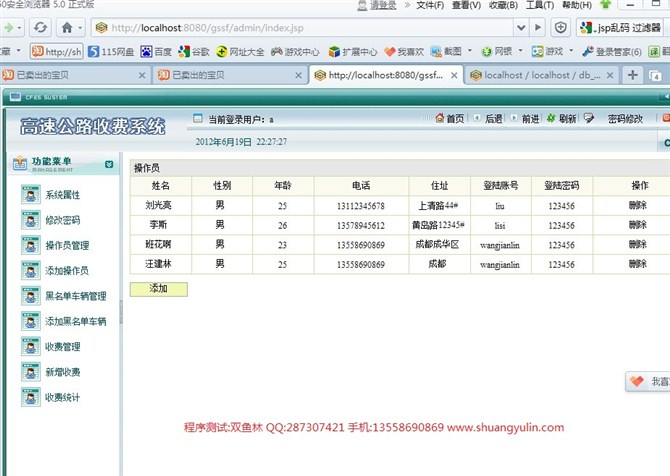
Task: Open the 扩展中心 bookmark
Action: [x=353, y=52]
